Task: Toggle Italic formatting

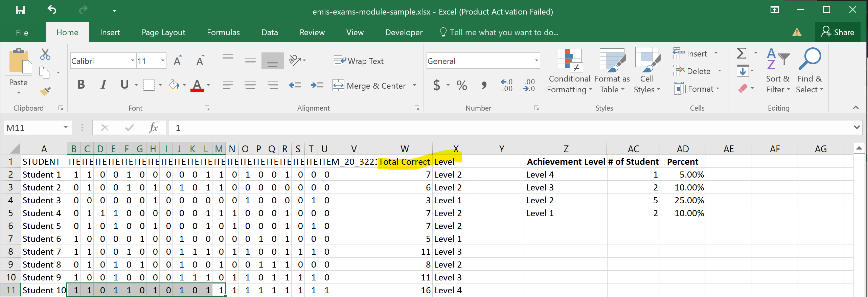Action: (103, 85)
